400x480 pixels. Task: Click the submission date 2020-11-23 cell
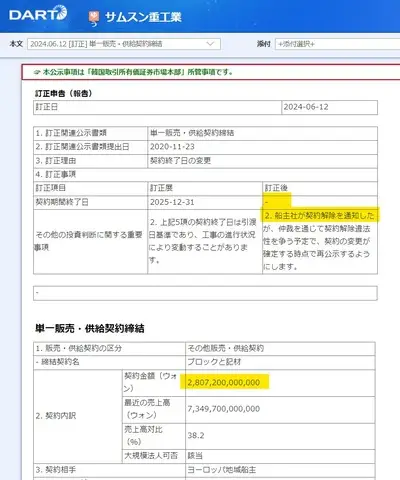pos(262,147)
